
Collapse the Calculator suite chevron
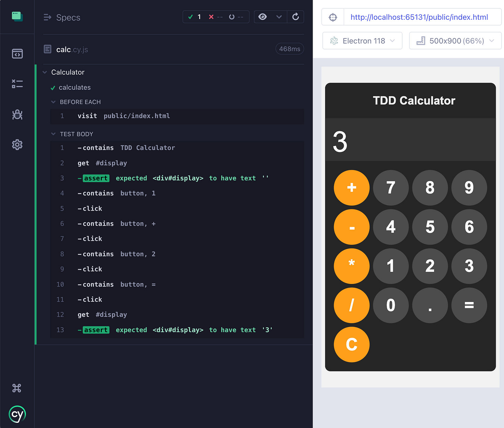click(45, 72)
